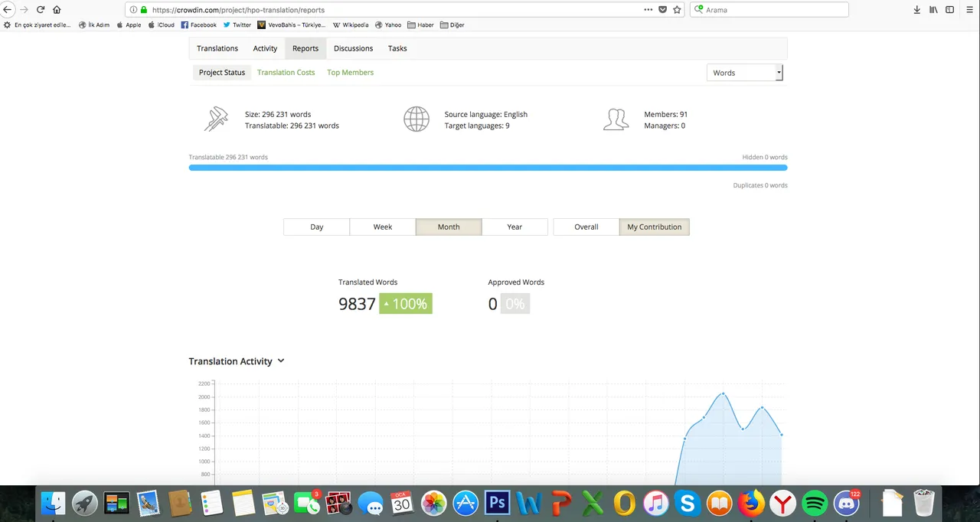
Task: Open the page actions three-dot menu
Action: click(648, 10)
